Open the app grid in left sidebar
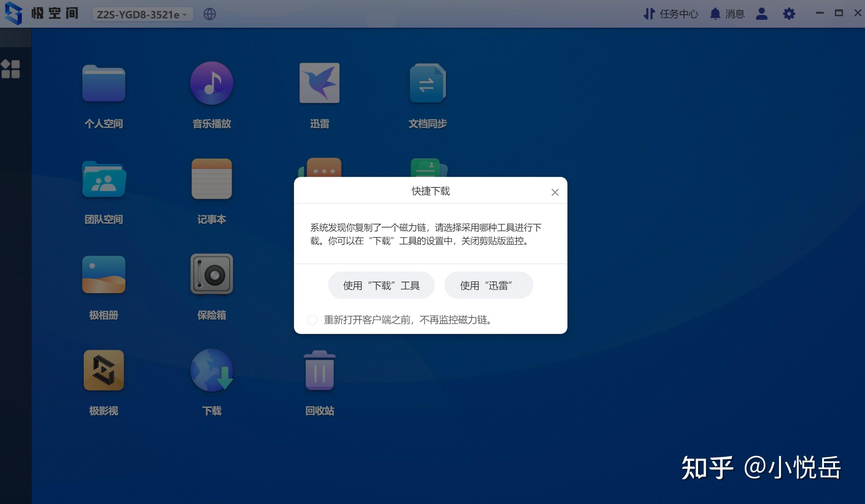This screenshot has width=865, height=504. click(x=10, y=69)
